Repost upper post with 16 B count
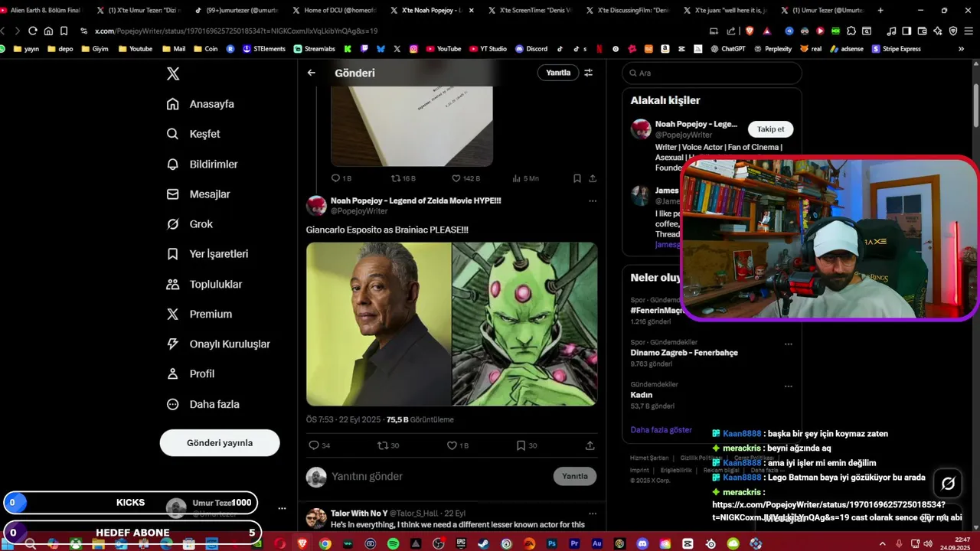Image resolution: width=980 pixels, height=551 pixels. (x=403, y=178)
